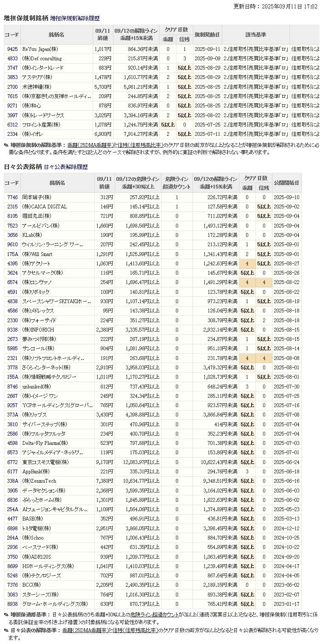323x644 pixels.
Task: Click stock code 155A link
Action: [x=12, y=377]
